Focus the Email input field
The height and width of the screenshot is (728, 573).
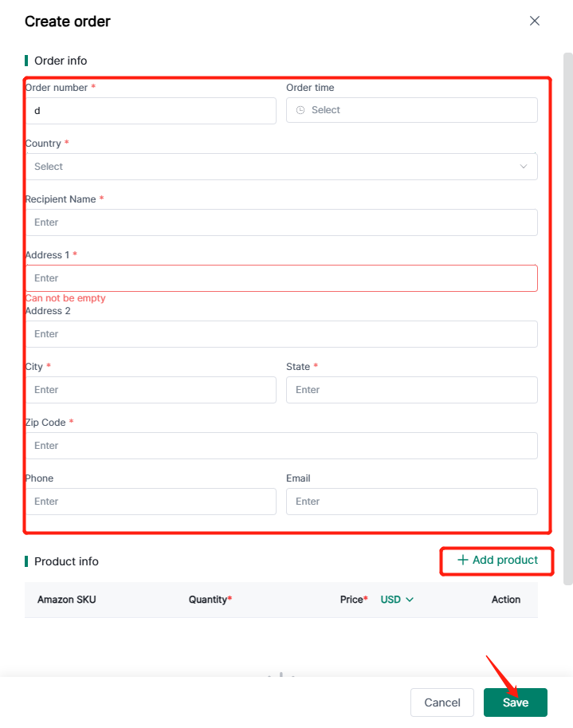pos(411,502)
